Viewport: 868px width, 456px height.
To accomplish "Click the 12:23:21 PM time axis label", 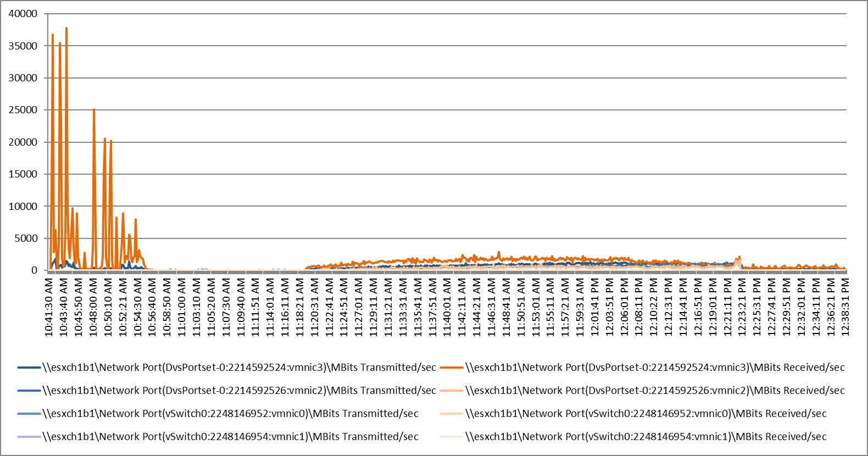I will pos(743,307).
